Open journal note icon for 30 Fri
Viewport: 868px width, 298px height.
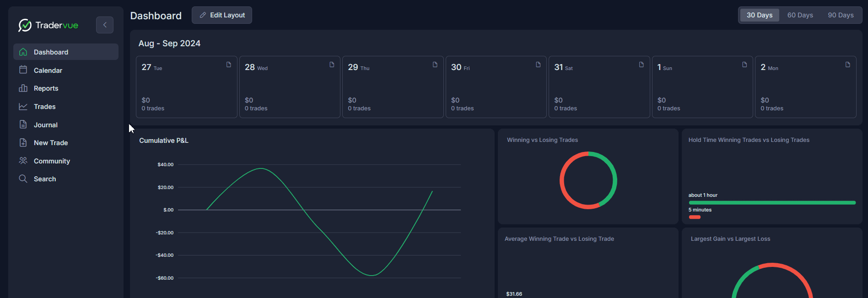point(538,65)
